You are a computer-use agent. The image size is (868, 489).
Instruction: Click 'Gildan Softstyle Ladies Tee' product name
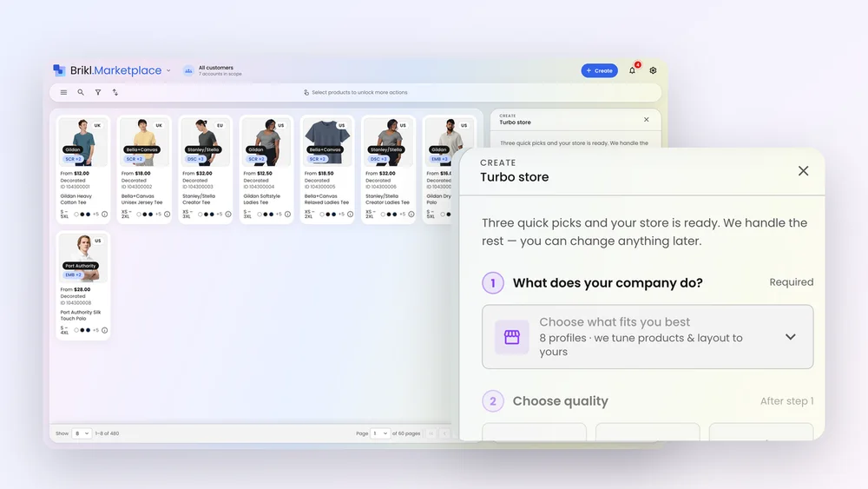[262, 200]
